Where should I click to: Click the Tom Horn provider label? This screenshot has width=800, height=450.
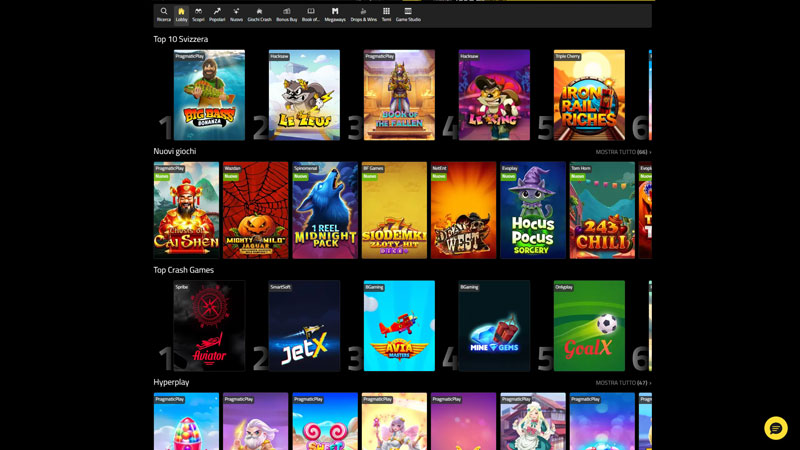581,168
